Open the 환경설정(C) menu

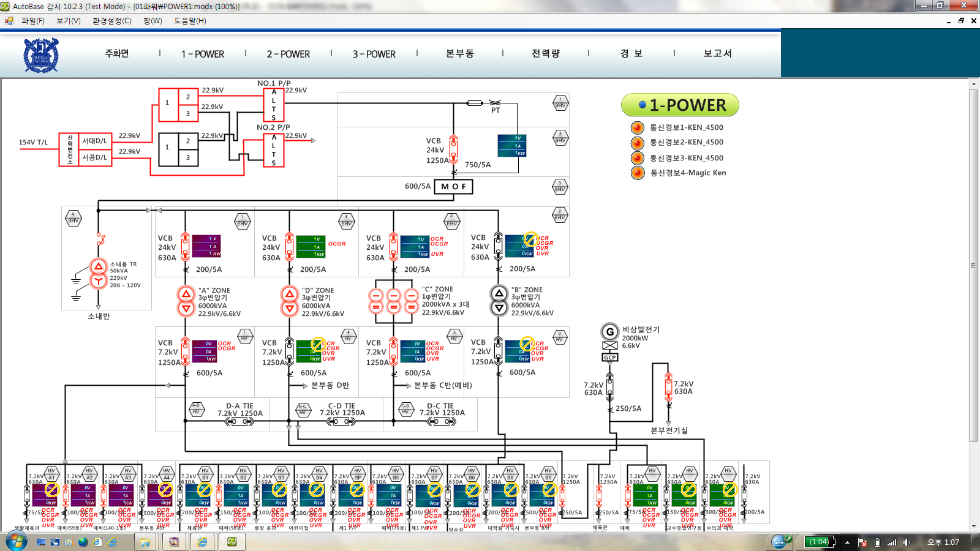111,21
